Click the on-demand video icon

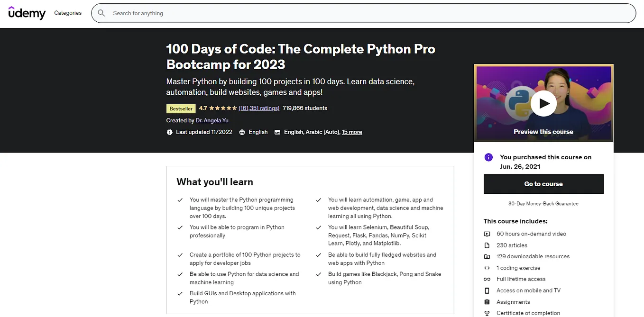(x=487, y=234)
